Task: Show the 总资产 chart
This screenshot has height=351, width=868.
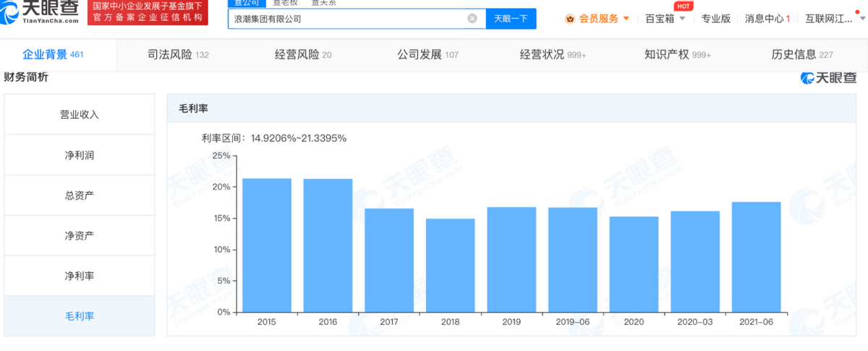Action: pyautogui.click(x=80, y=195)
